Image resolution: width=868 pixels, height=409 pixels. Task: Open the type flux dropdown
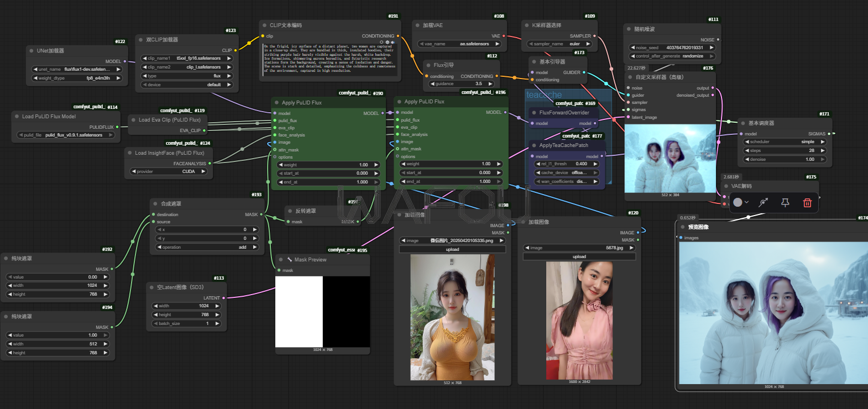(x=187, y=76)
